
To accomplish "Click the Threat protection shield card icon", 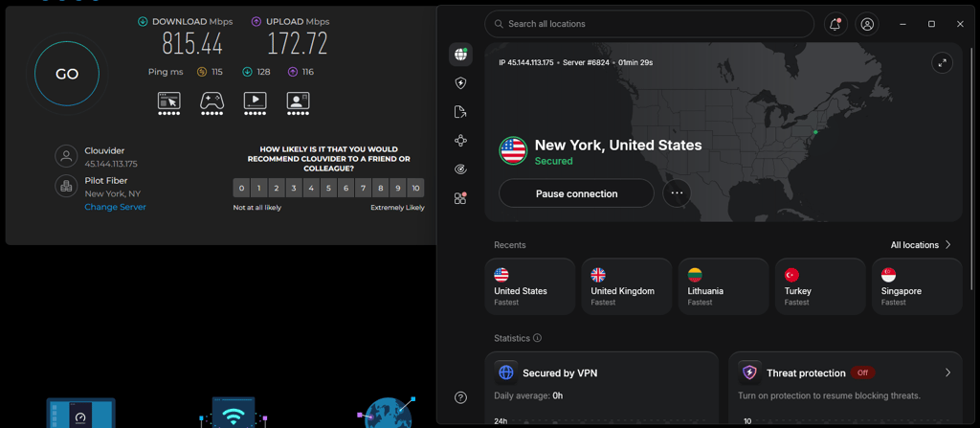I will [749, 372].
